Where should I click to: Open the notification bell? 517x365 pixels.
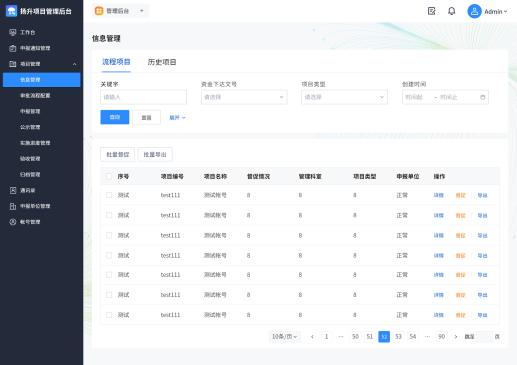click(451, 11)
